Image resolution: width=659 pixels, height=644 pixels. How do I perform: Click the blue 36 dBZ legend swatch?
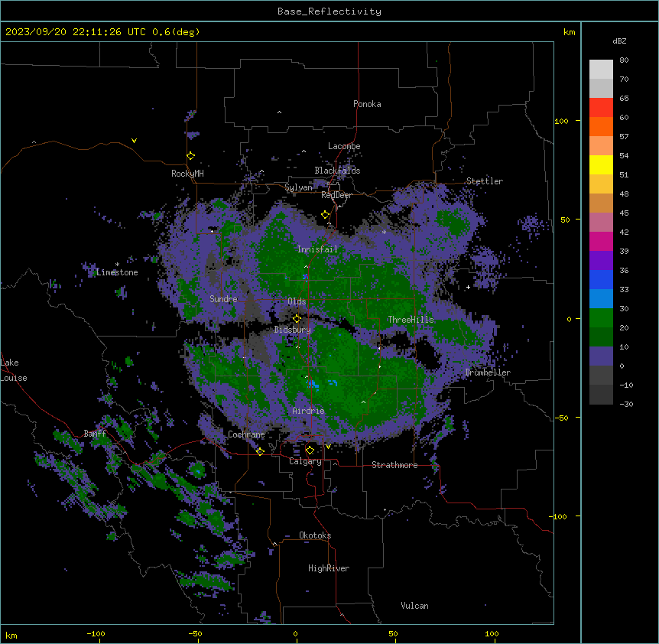pos(601,279)
